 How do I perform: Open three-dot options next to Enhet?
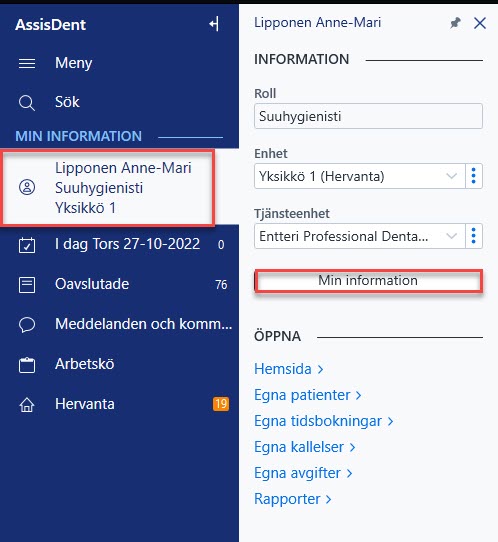point(474,176)
